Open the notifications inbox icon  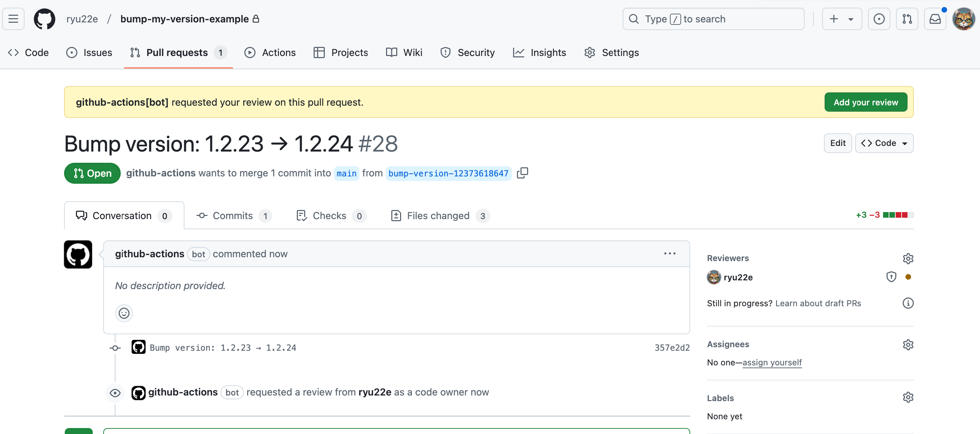click(x=935, y=19)
